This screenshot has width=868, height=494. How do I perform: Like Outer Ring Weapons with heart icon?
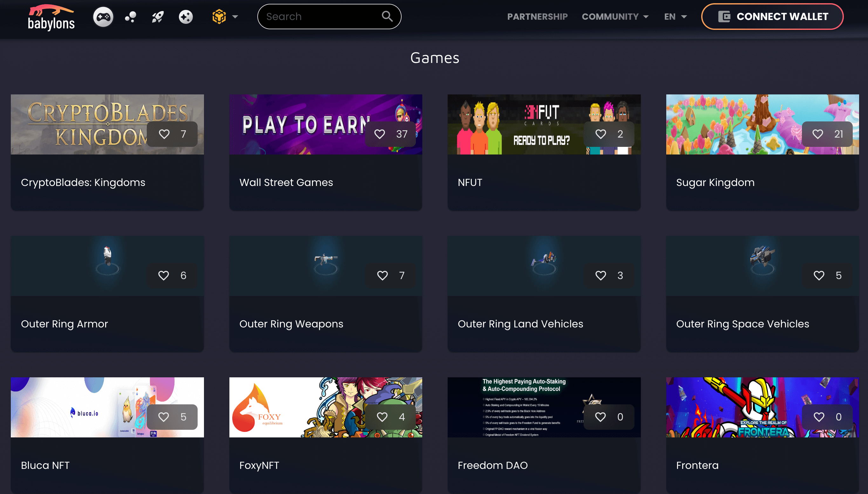click(x=382, y=276)
